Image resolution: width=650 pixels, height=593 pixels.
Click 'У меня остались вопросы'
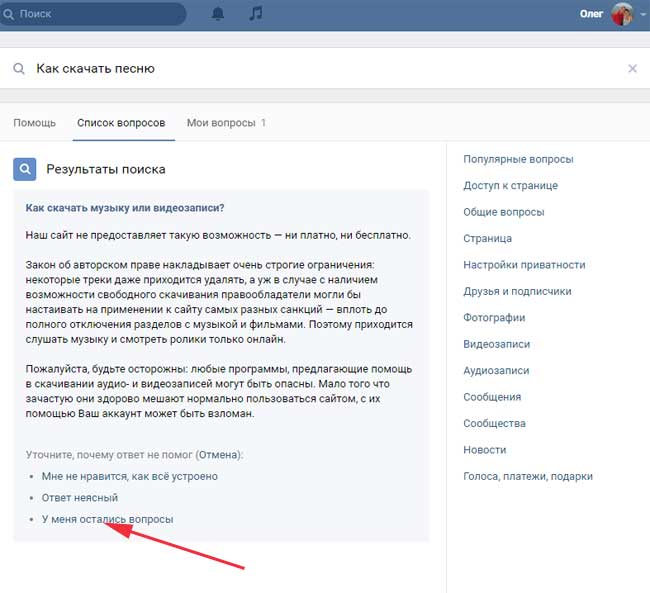click(107, 519)
